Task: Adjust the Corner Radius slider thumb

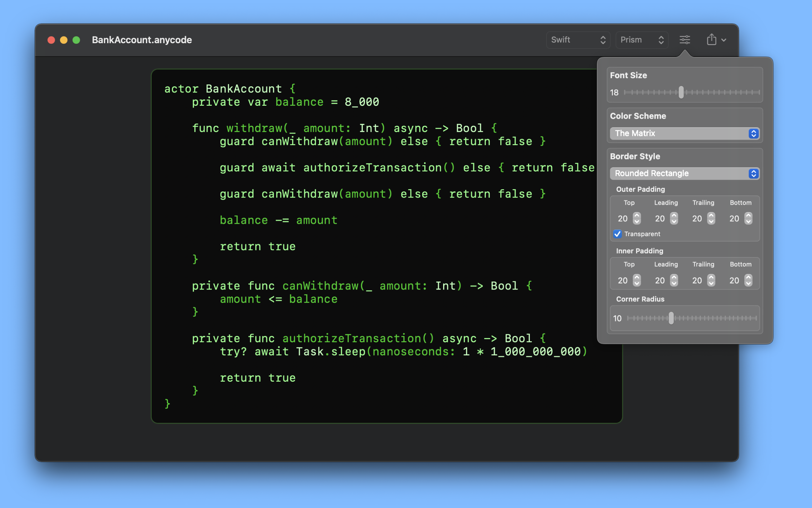Action: [671, 318]
